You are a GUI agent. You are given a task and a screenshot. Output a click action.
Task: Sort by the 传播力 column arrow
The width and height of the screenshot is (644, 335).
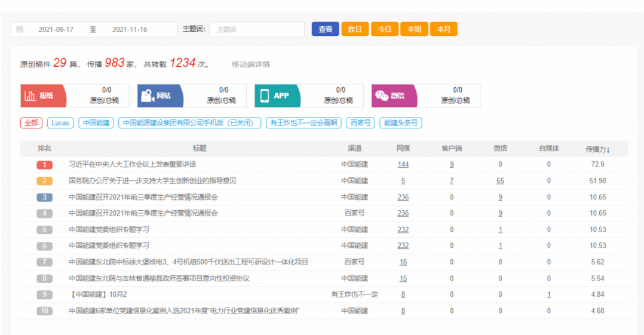(x=608, y=149)
